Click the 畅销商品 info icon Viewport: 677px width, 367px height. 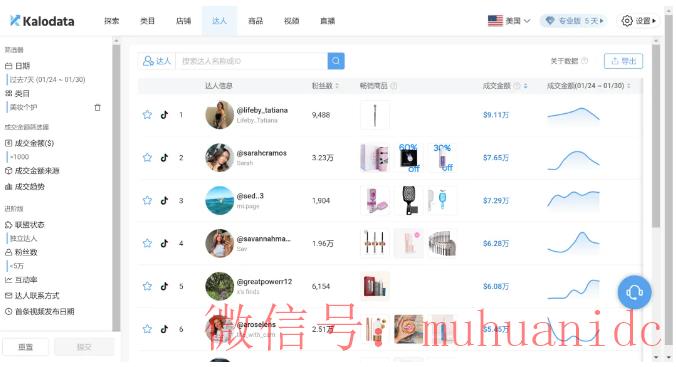393,86
